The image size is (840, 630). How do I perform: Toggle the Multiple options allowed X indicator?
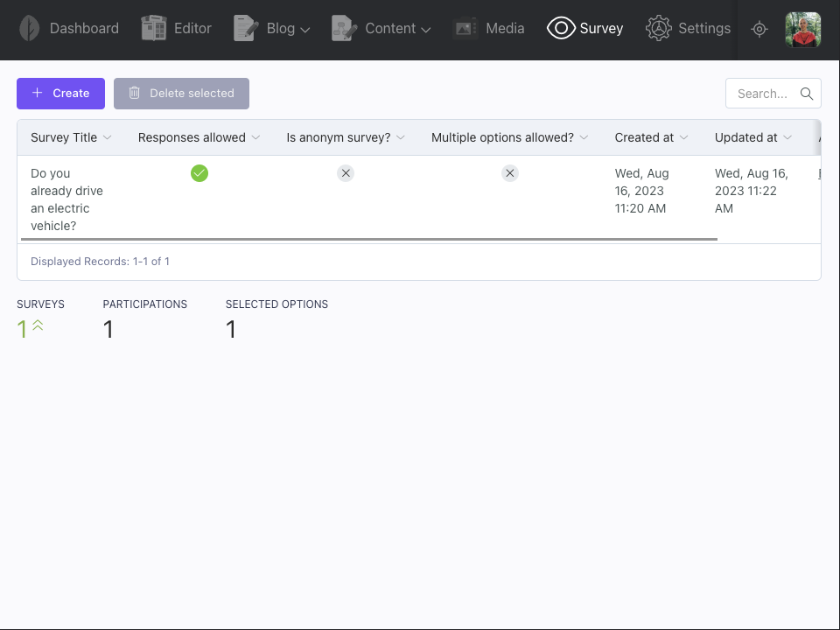(x=510, y=173)
